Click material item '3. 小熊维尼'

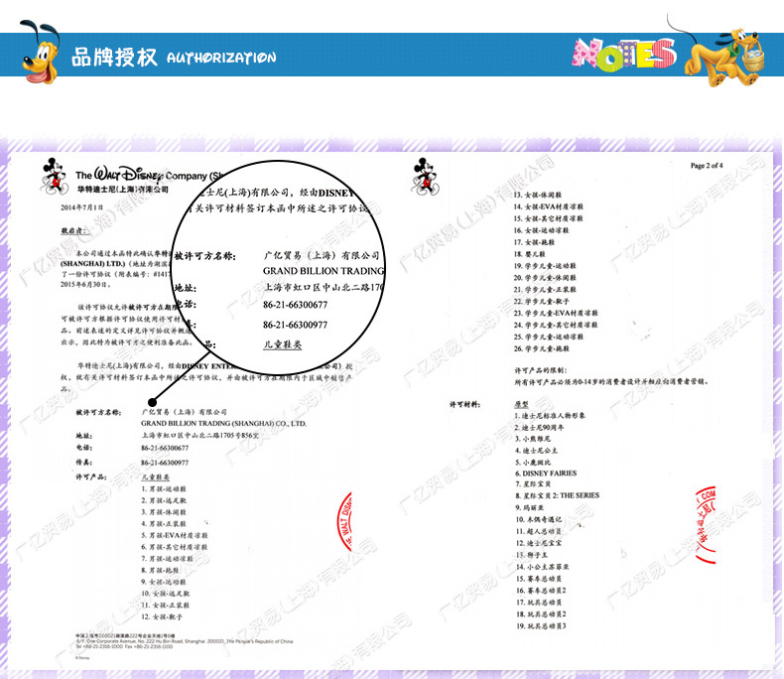(x=533, y=439)
